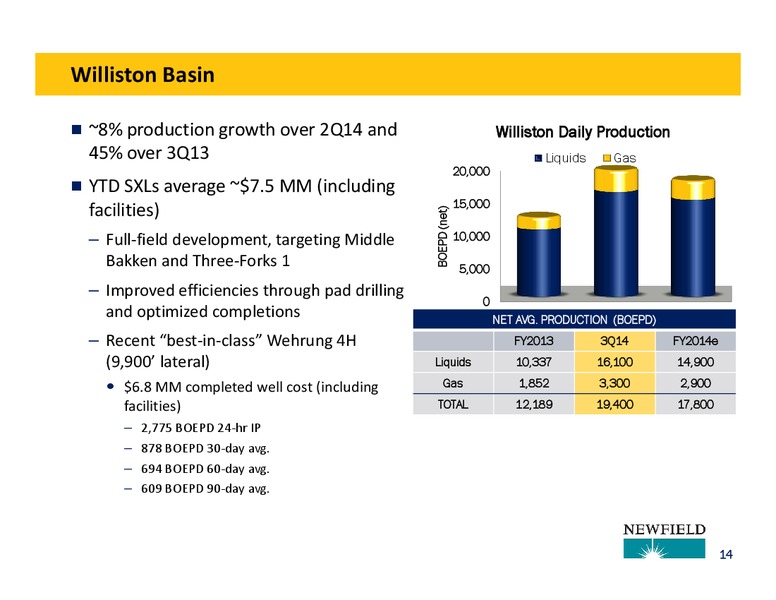Click the YTD SXLs average bullet text
The image size is (776, 600).
[242, 198]
